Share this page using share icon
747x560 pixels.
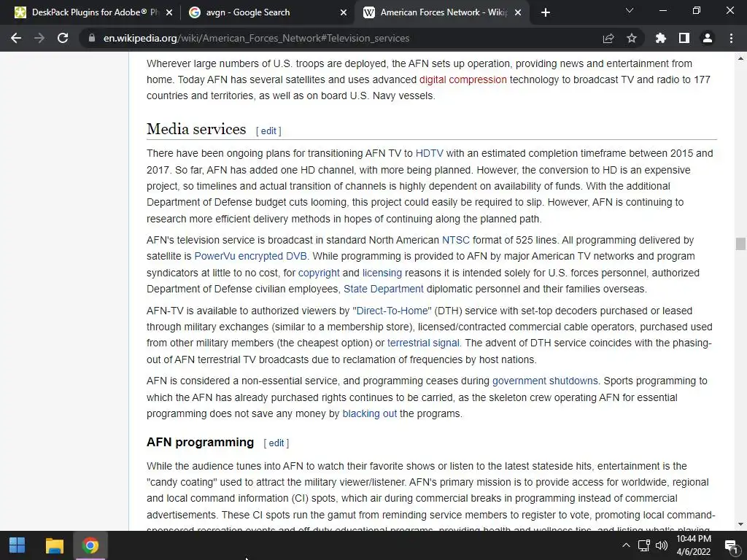[x=608, y=38]
